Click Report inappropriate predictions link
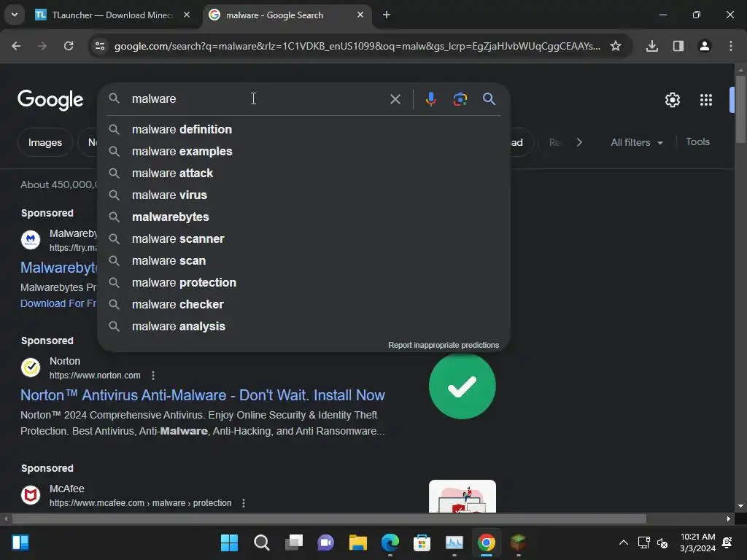Screen dimensions: 747x560 (444, 345)
